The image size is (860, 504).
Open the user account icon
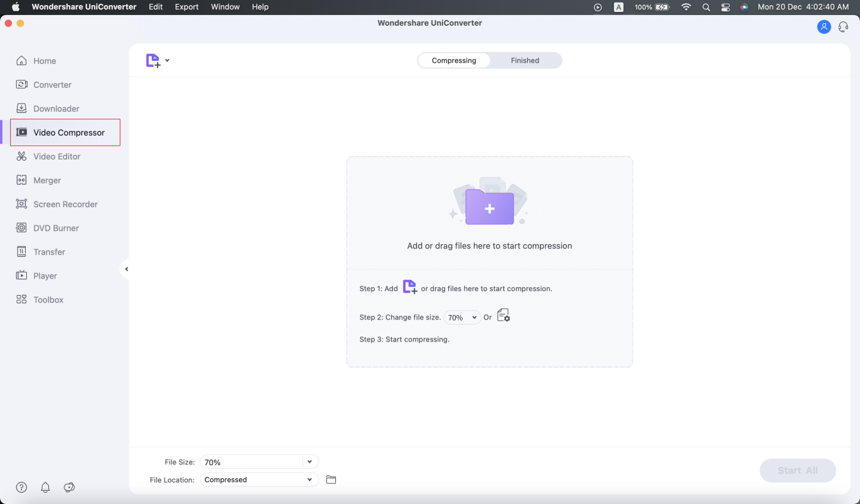click(824, 27)
